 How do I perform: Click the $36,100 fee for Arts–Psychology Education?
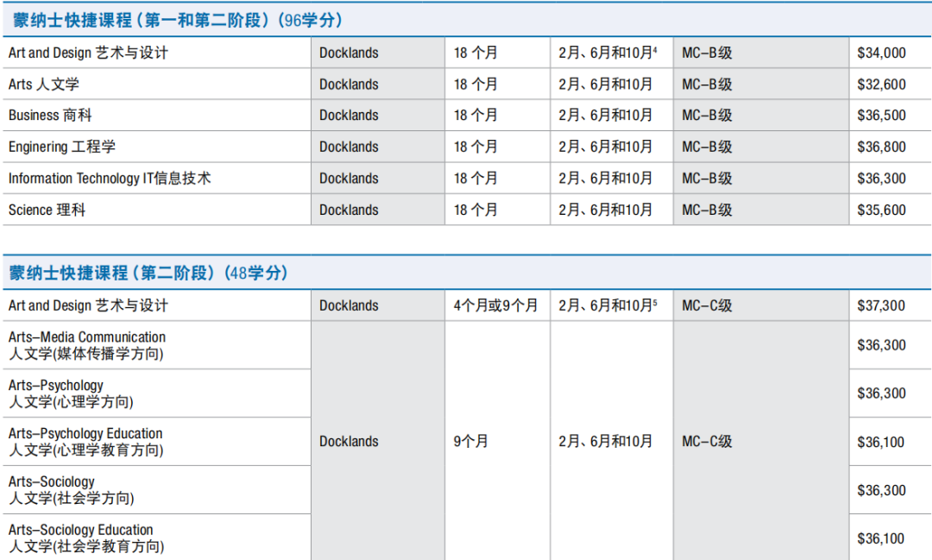tap(881, 443)
